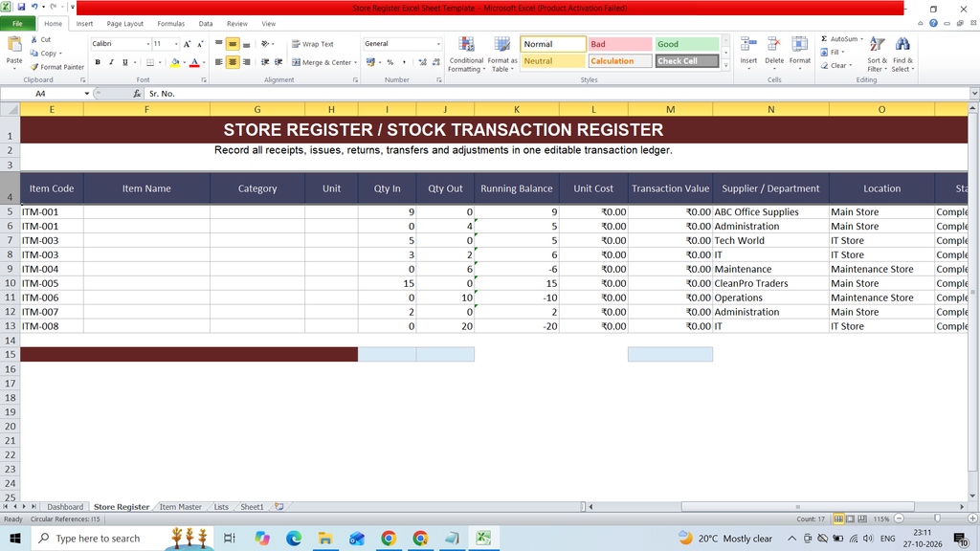The image size is (980, 551).
Task: Apply the Bad cell style
Action: coord(620,44)
